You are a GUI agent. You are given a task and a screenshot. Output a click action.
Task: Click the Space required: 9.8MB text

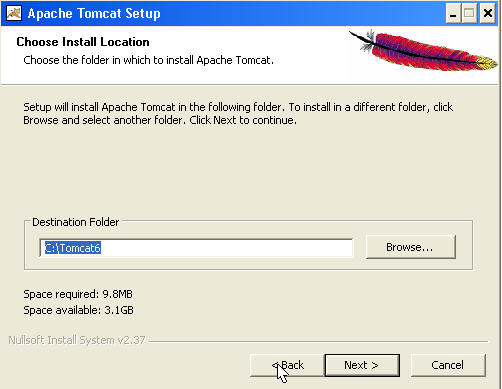pyautogui.click(x=78, y=294)
